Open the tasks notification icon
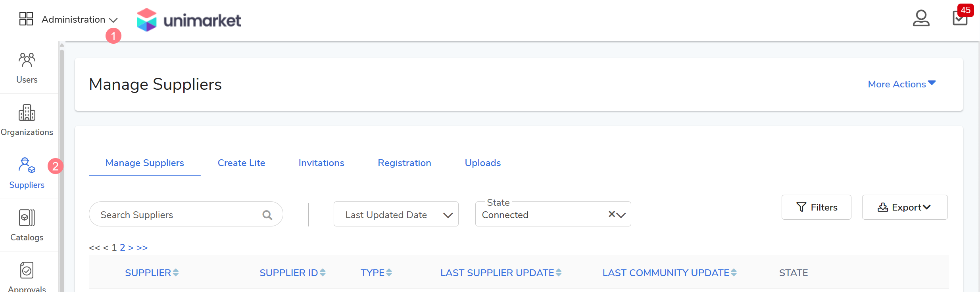980x292 pixels. (x=960, y=18)
